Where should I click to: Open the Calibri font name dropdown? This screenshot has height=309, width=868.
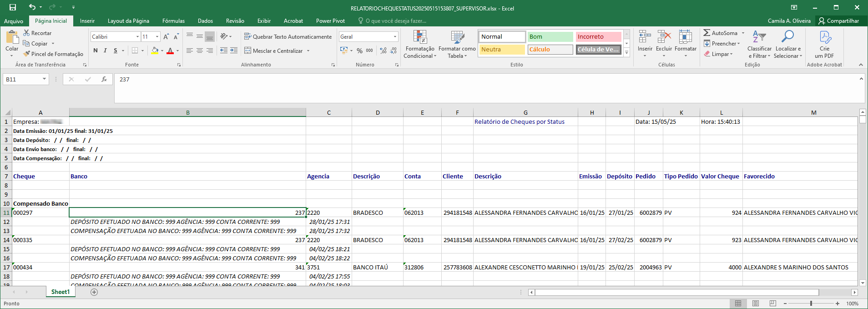pyautogui.click(x=137, y=37)
